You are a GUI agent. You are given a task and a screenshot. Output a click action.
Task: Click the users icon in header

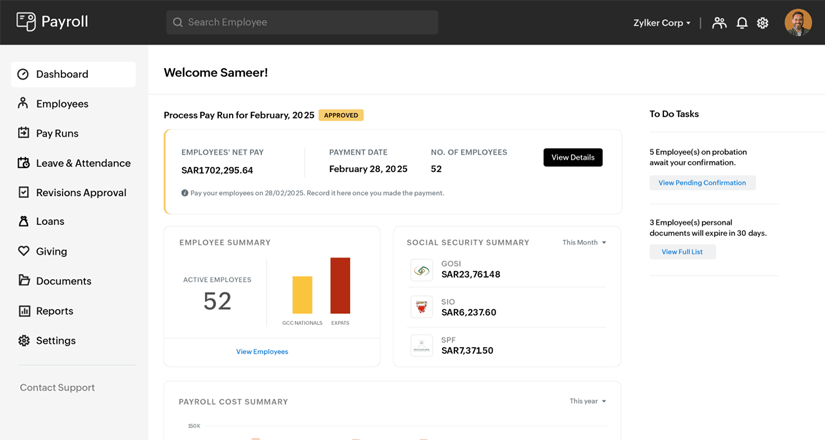point(719,23)
